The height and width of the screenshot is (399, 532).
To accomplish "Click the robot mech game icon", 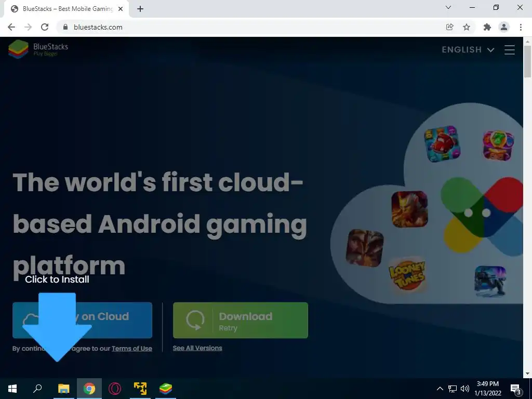I will click(x=490, y=281).
